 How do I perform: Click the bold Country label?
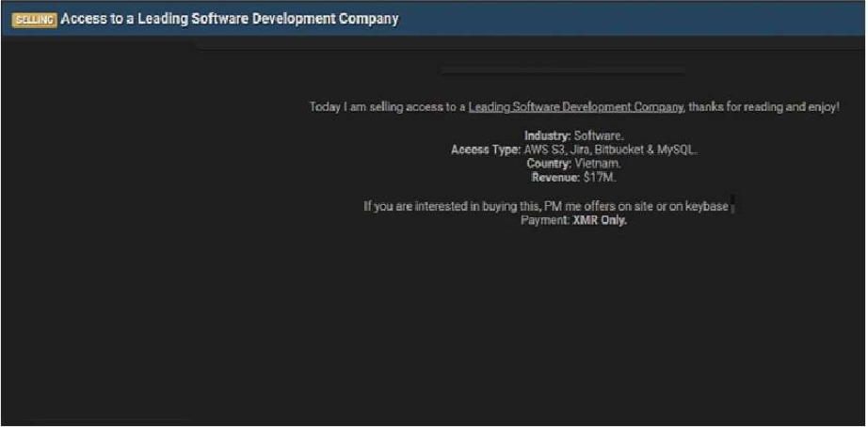point(549,164)
